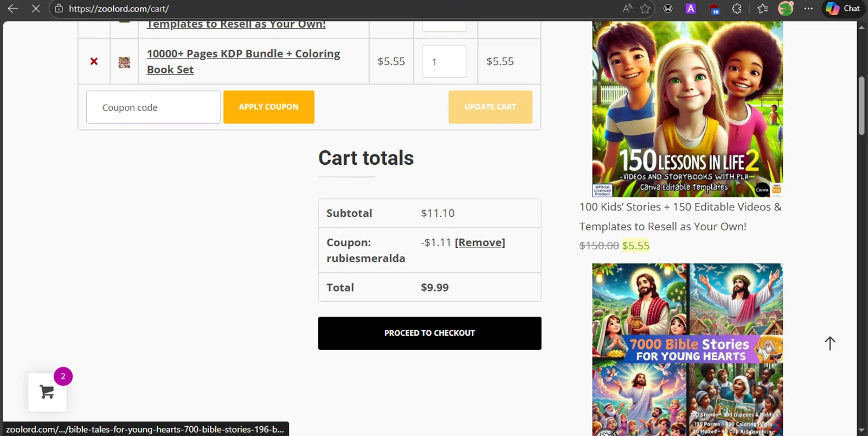Click the scroll-to-top arrow
868x436 pixels.
point(830,343)
